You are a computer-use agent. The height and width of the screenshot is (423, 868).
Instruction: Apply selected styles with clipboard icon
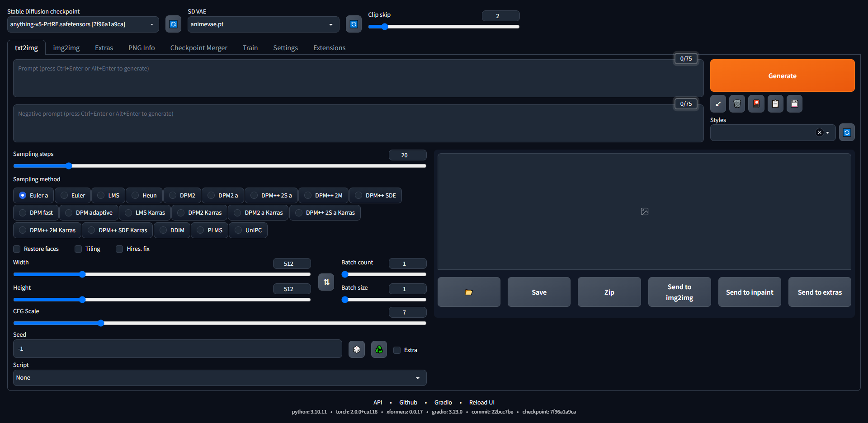point(775,104)
